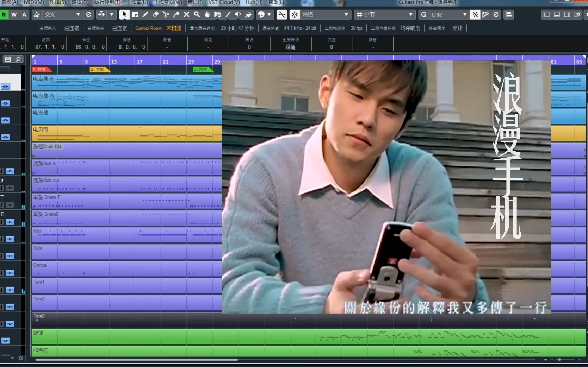Click Control Room 未链接 status
The image size is (588, 367).
(158, 28)
